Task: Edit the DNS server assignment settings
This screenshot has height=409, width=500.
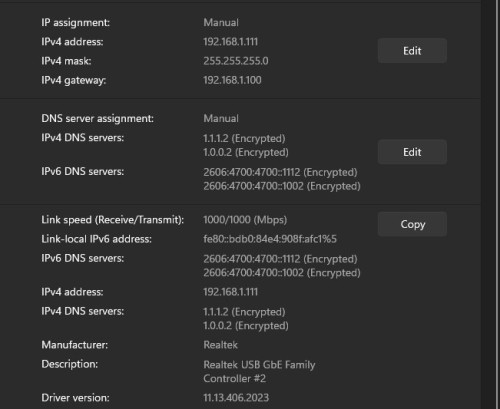Action: coord(412,152)
